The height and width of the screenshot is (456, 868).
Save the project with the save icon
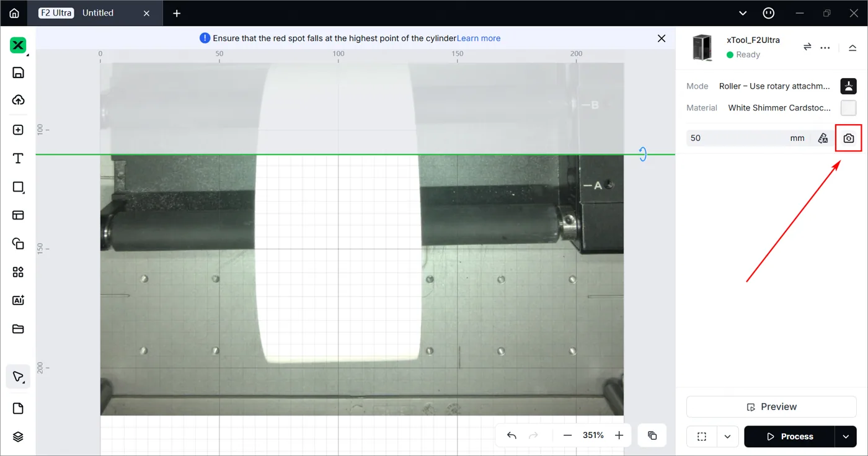click(18, 73)
